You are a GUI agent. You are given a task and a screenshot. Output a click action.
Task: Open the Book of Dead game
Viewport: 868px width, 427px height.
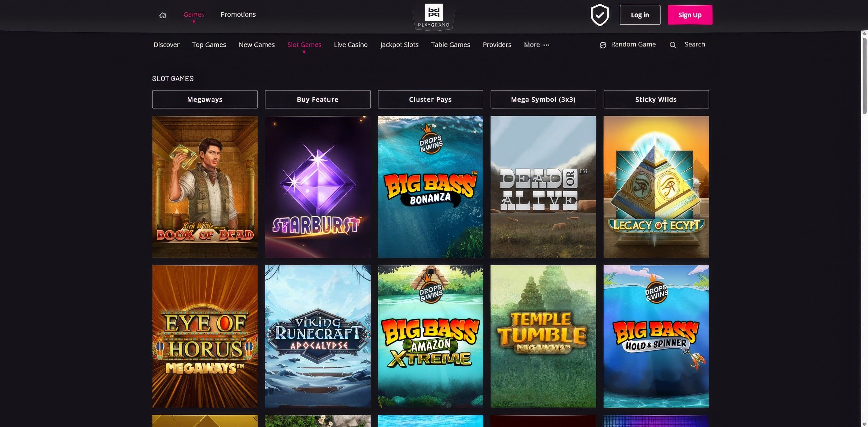pos(205,187)
